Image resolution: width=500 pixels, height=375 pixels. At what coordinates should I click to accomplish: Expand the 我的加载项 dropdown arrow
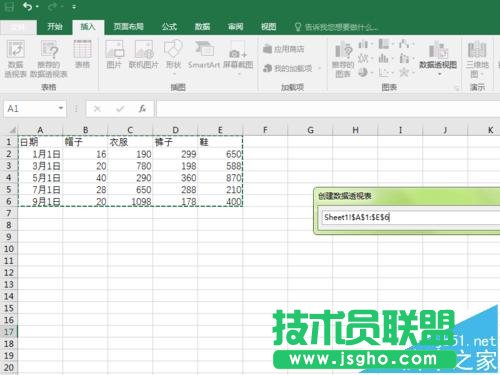click(320, 68)
